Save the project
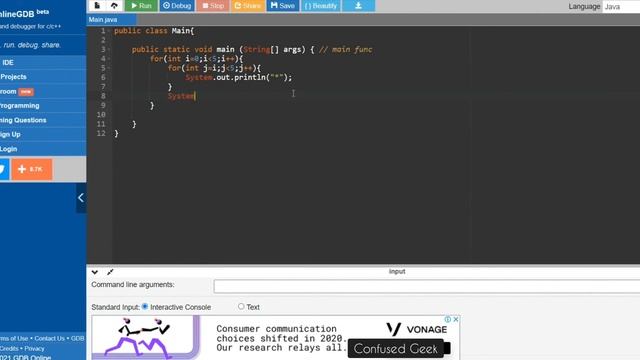This screenshot has width=640, height=360. pyautogui.click(x=282, y=6)
